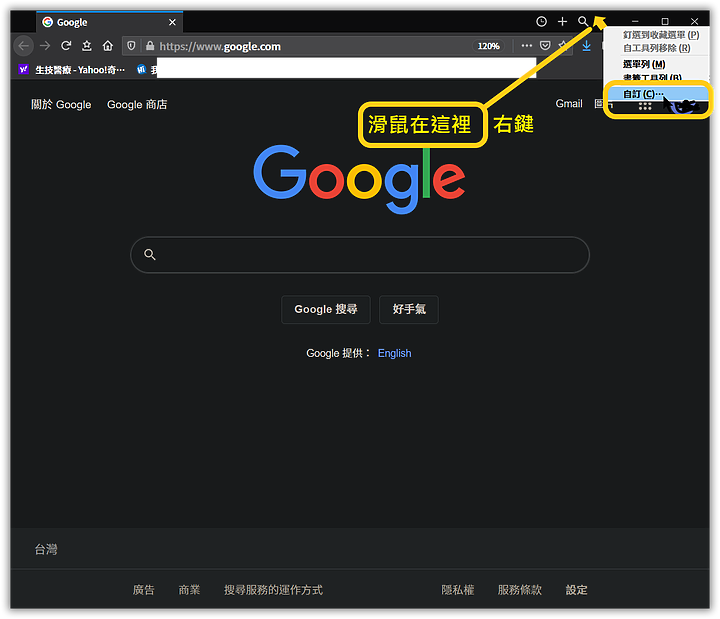Open Yahoo bookmark 生技醫療
This screenshot has width=720, height=619.
point(72,70)
